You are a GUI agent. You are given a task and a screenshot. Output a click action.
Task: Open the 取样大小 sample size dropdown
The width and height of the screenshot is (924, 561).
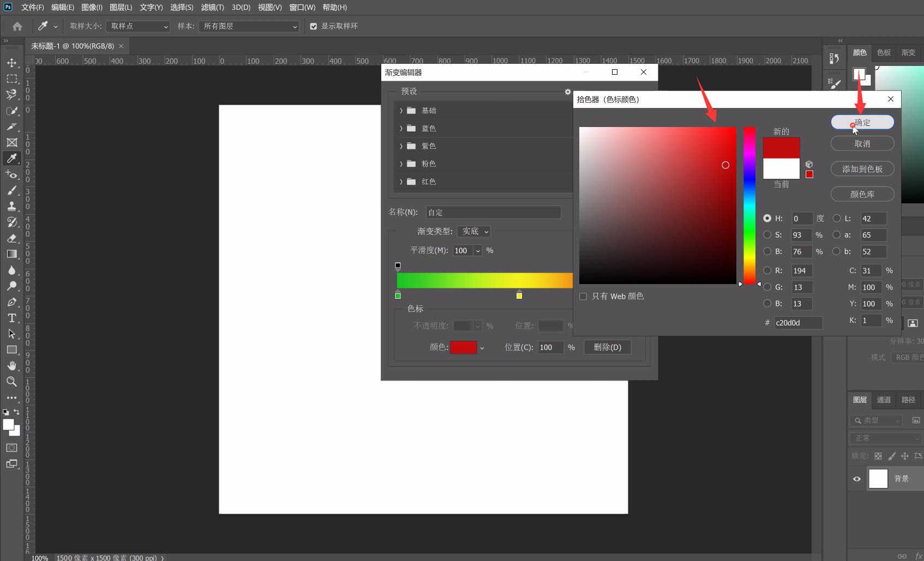pos(138,26)
